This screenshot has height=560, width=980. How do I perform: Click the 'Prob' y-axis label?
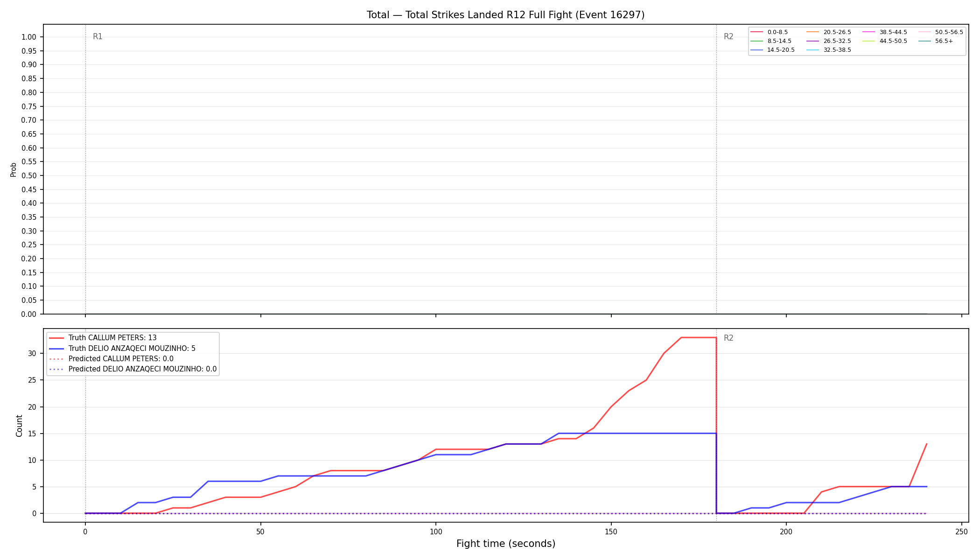14,169
